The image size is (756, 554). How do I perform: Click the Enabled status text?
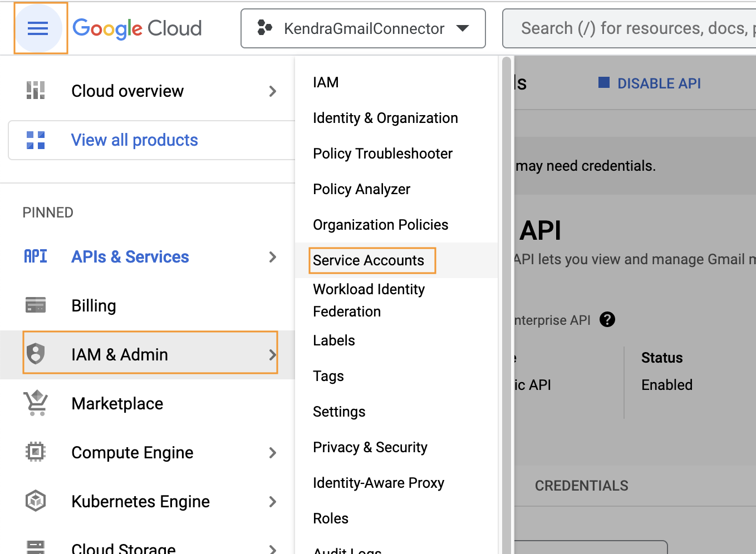pos(667,385)
